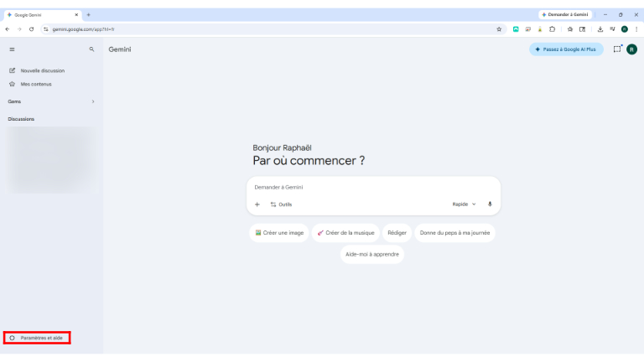Open the temporary chat dashed-square icon

[x=617, y=49]
